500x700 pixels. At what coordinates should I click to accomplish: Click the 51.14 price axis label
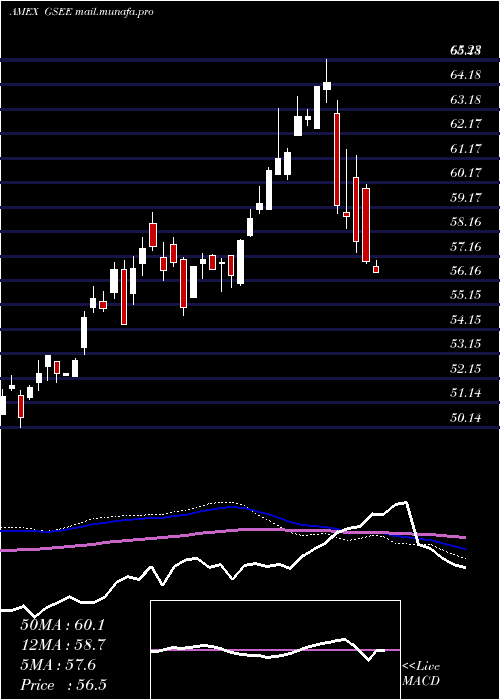tap(466, 393)
